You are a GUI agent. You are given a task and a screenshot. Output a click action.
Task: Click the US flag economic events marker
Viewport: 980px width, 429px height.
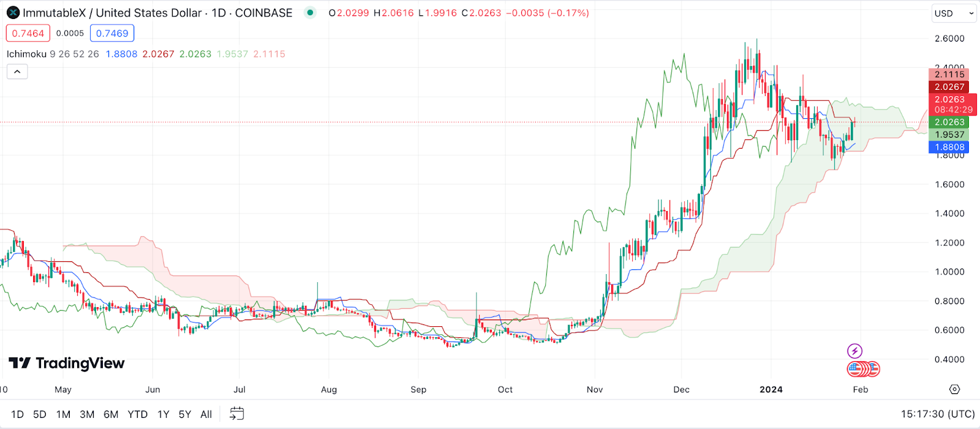[x=864, y=369]
